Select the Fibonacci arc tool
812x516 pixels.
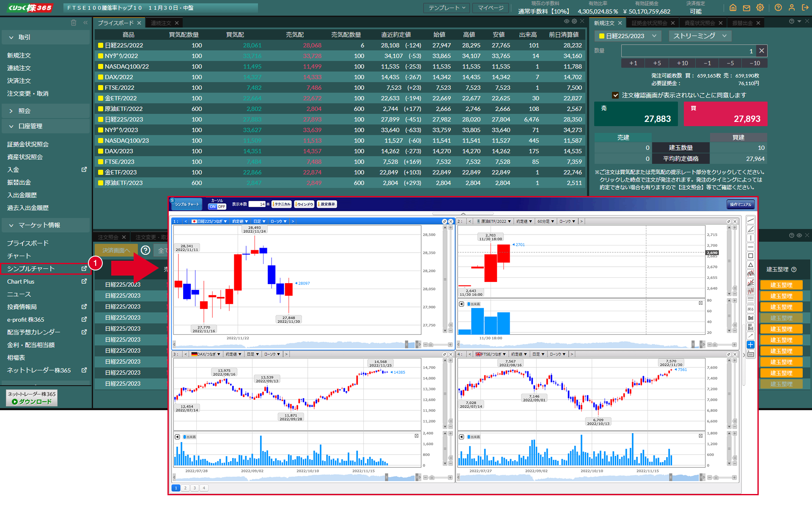[751, 273]
